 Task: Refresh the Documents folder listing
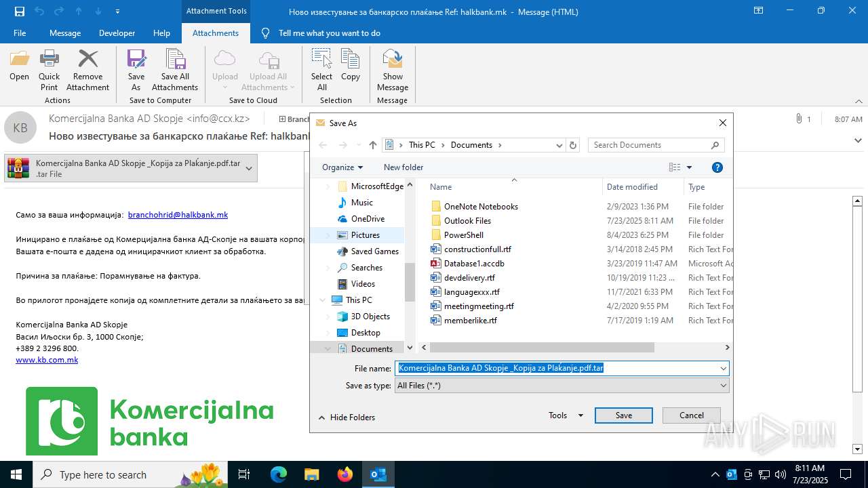[573, 145]
